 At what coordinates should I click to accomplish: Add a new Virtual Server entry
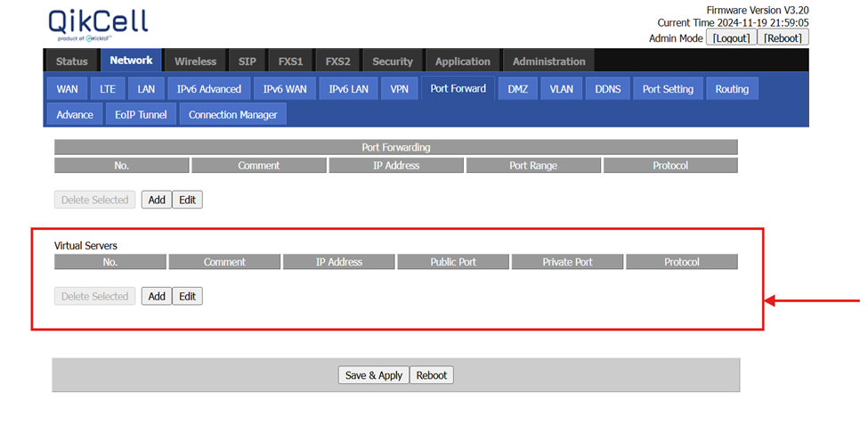click(157, 297)
